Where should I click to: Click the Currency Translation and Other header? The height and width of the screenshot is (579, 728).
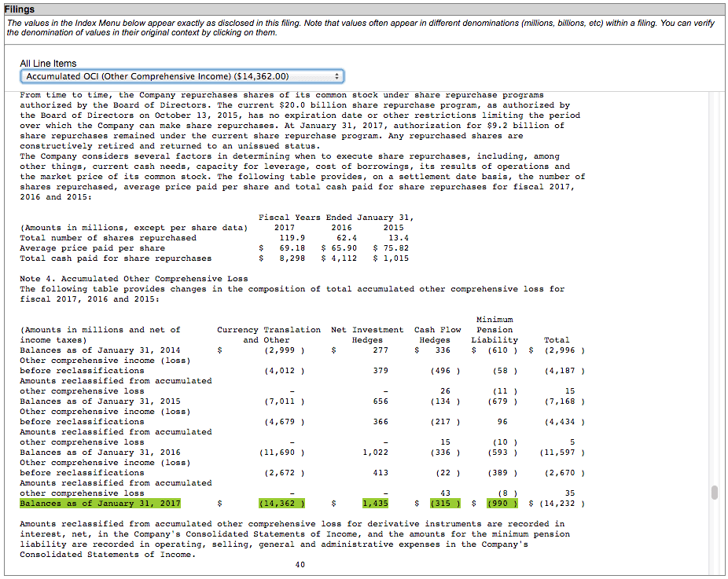point(269,335)
